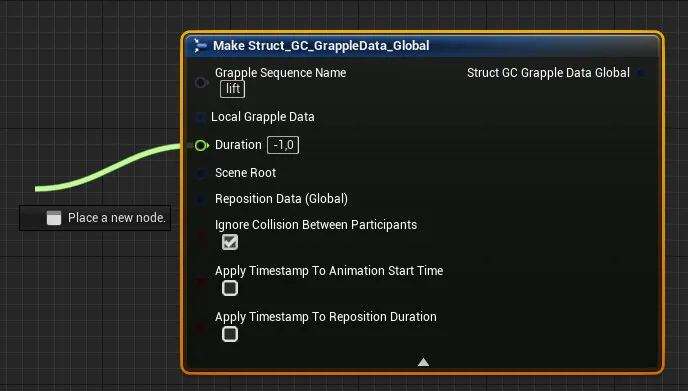The height and width of the screenshot is (391, 688).
Task: Collapse the node with the bottom arrow
Action: [x=423, y=362]
